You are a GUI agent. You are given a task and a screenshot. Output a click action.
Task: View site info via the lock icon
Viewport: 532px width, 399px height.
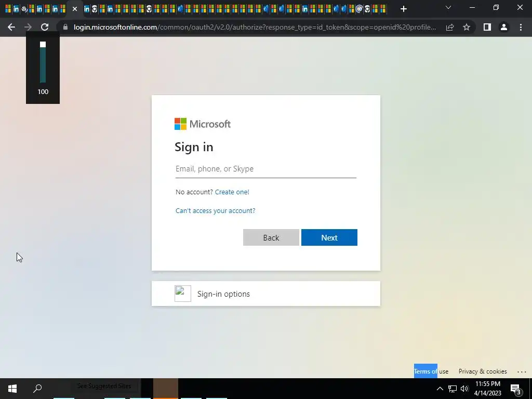click(65, 27)
